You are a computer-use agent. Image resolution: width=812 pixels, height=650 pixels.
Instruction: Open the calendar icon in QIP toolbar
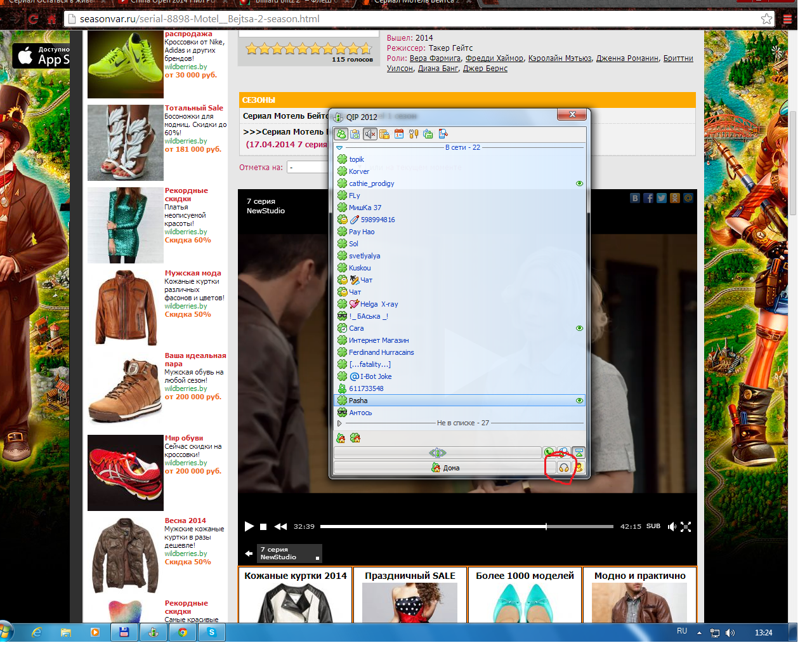tap(399, 134)
